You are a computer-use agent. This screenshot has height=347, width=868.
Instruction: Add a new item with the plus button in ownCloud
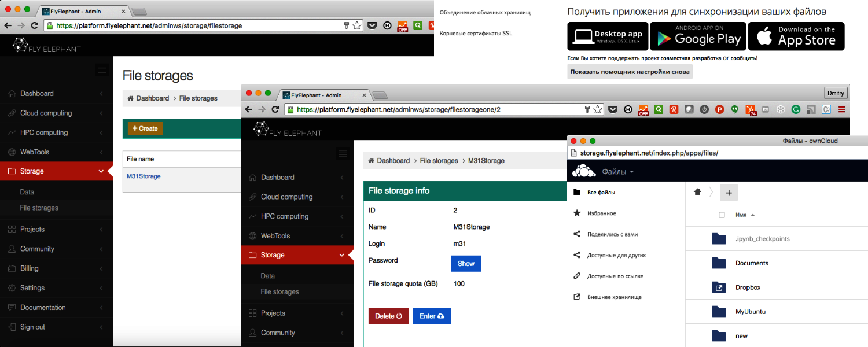click(x=729, y=193)
